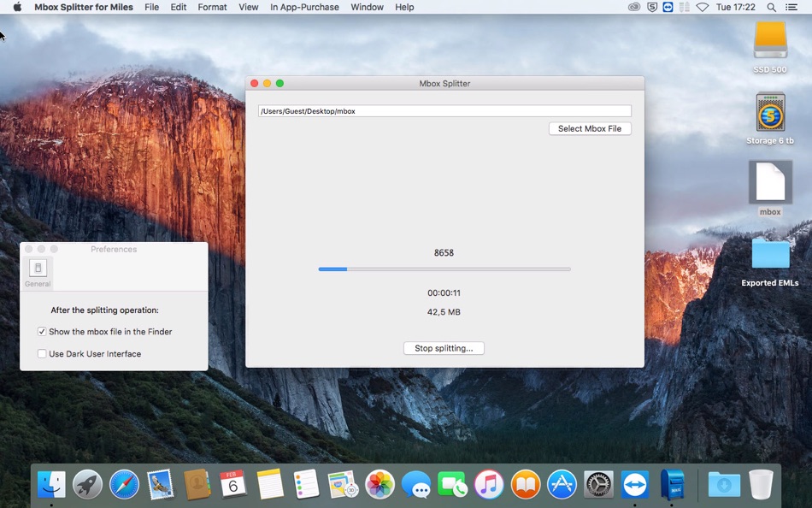
Task: Open View menu
Action: (249, 7)
